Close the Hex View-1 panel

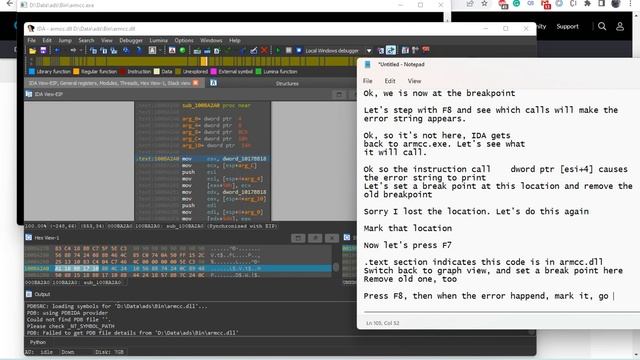pos(332,238)
